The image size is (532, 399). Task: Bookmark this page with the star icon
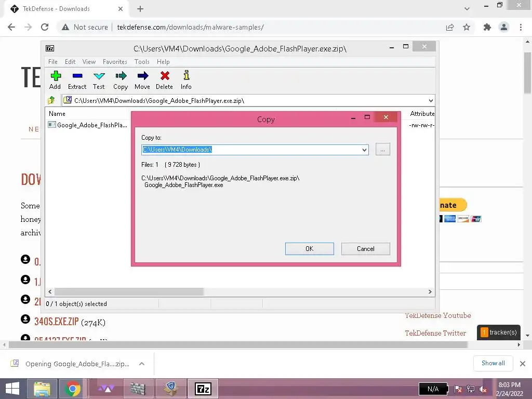tap(467, 27)
